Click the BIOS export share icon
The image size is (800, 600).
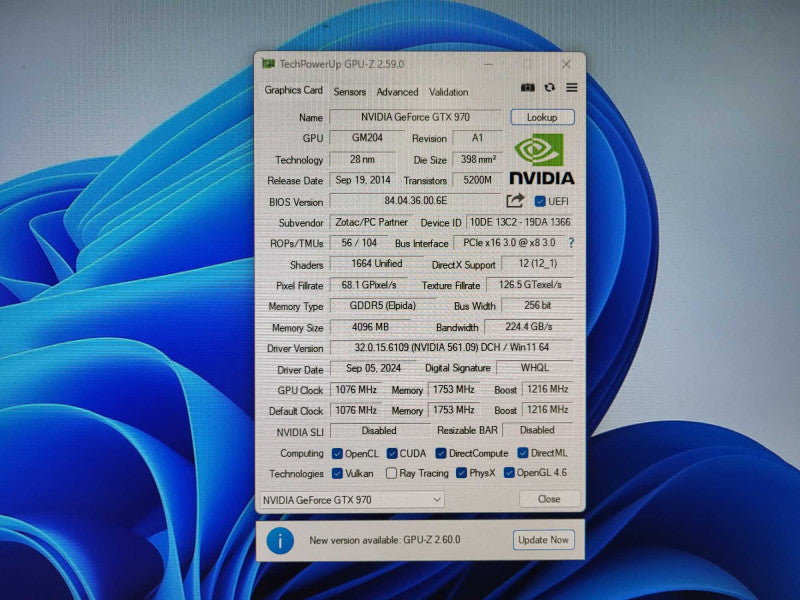[515, 201]
